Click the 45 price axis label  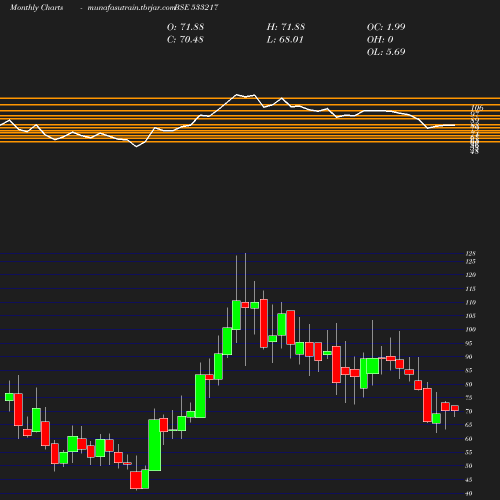tap(469, 480)
